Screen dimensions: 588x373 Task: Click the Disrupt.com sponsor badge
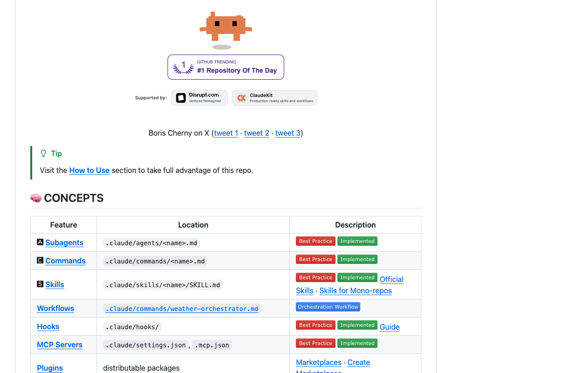(199, 98)
